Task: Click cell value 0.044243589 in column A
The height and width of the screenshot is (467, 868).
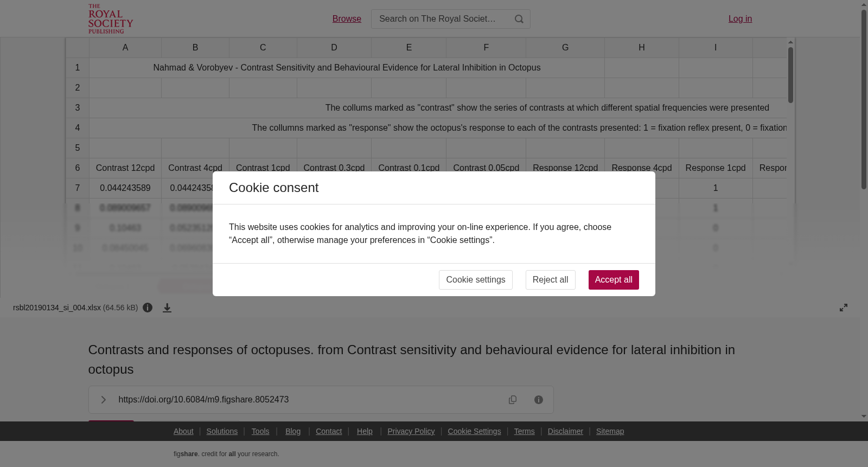Action: (125, 188)
